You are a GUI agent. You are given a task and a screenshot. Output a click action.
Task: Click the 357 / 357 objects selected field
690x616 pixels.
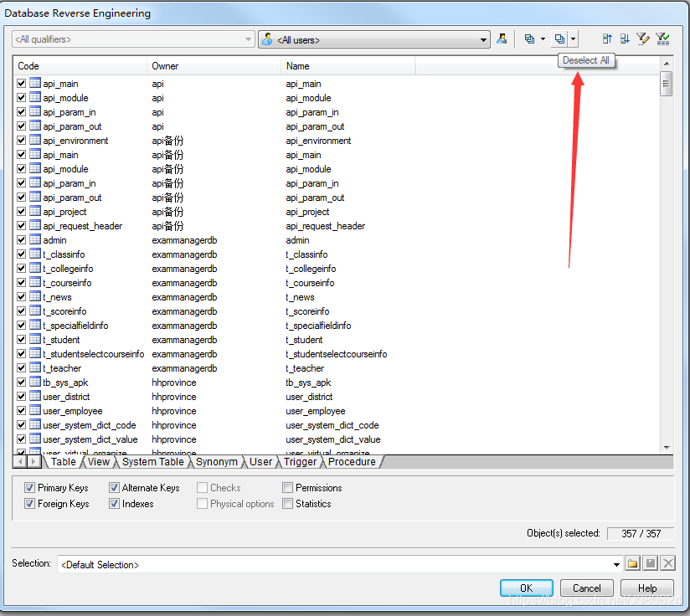pyautogui.click(x=641, y=533)
